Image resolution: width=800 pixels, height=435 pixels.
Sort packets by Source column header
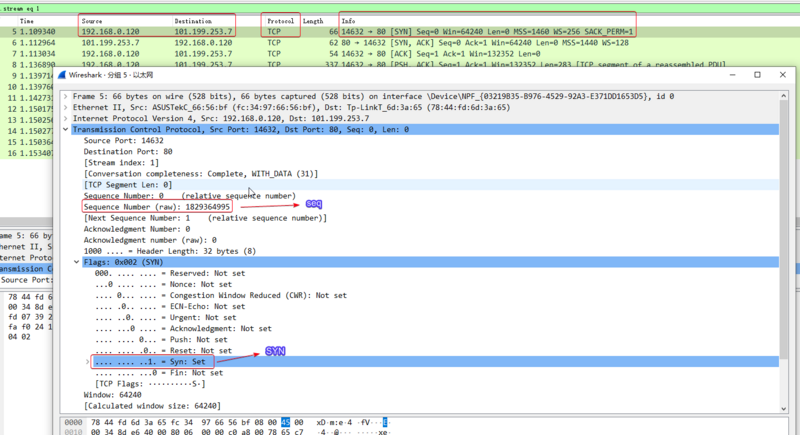pos(92,21)
